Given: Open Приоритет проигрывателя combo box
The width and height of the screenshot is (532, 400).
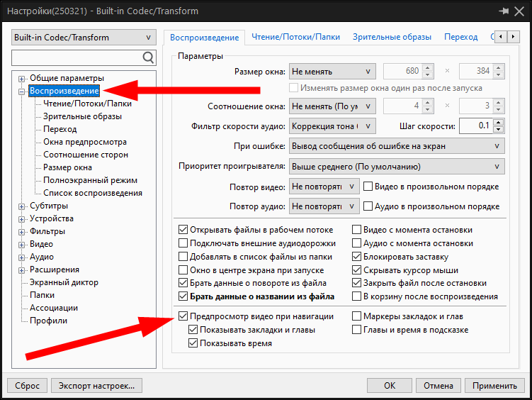Looking at the screenshot, I should click(x=397, y=167).
